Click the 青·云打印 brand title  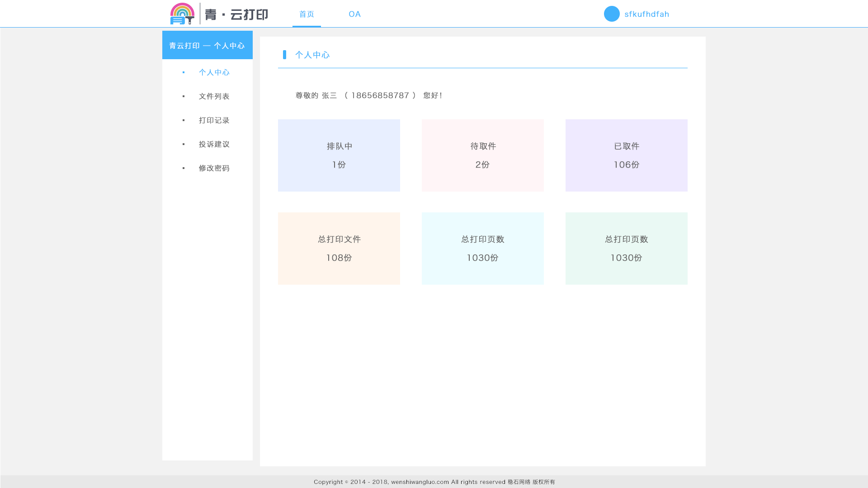[x=236, y=14]
